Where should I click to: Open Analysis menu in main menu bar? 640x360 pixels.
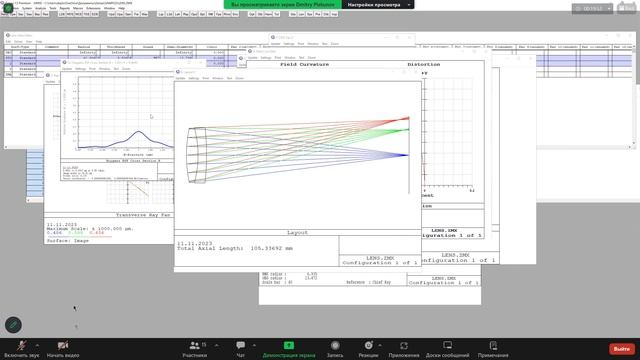(x=40, y=8)
